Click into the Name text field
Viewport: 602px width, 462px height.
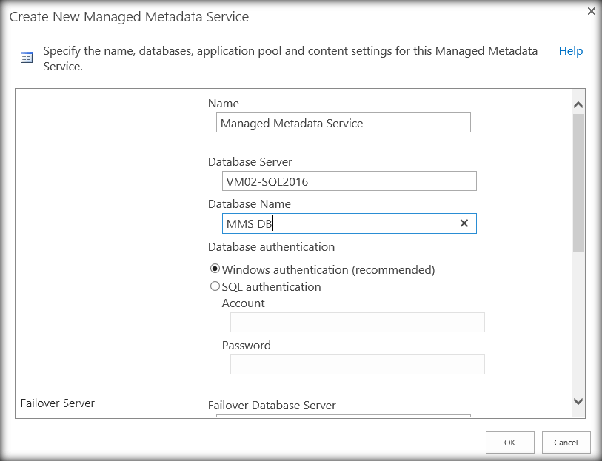pos(342,123)
